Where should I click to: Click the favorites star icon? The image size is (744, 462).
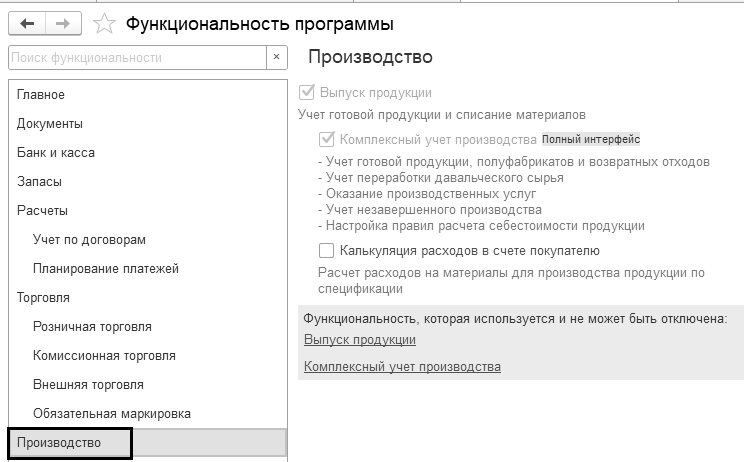tap(104, 23)
